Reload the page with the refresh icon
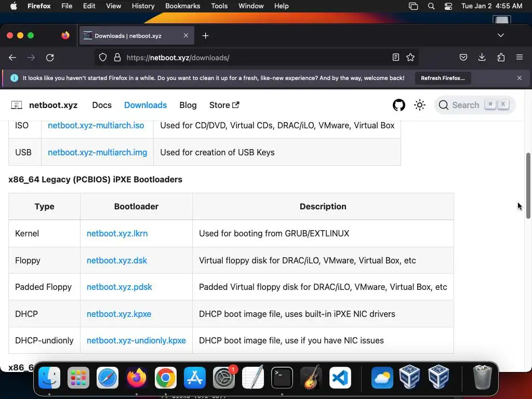The height and width of the screenshot is (399, 532). [50, 58]
